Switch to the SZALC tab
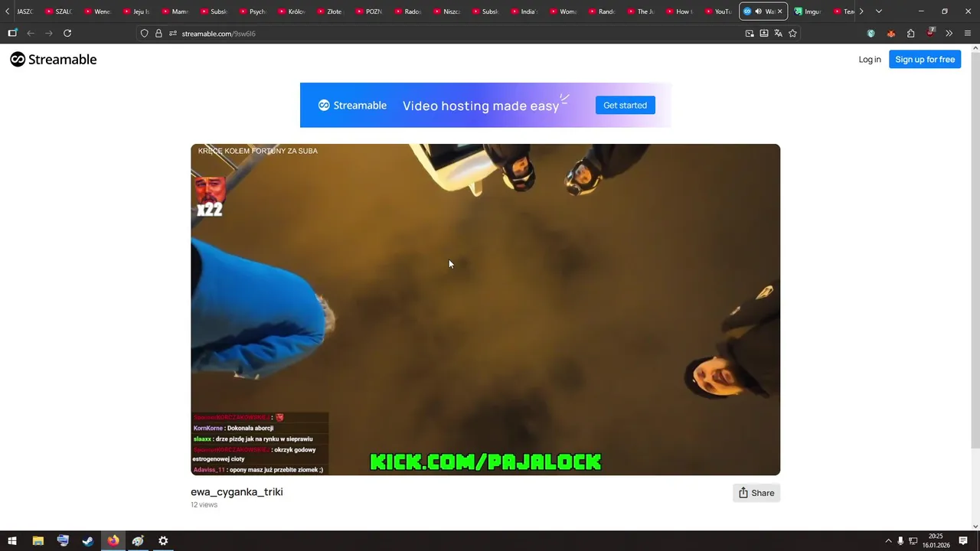980x551 pixels. tap(58, 11)
